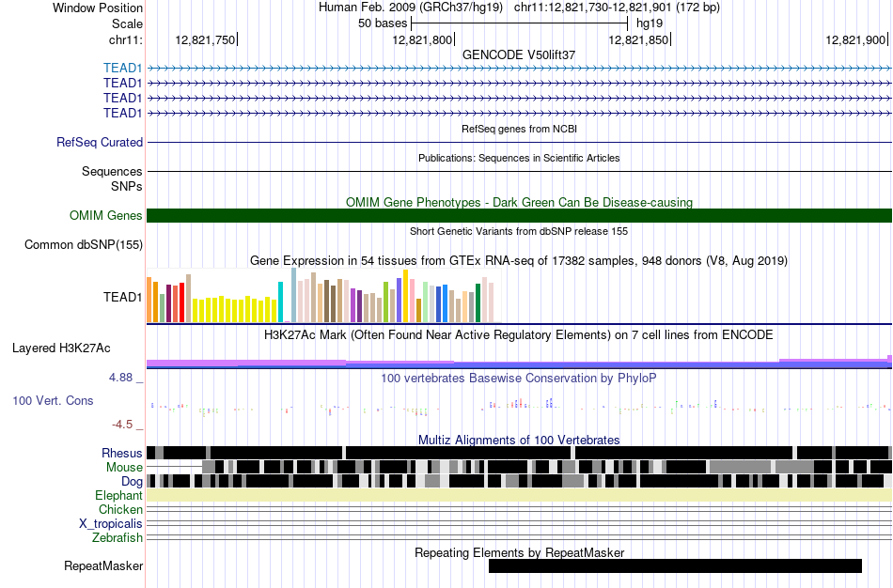Select the Scale label in the ruler
This screenshot has height=588, width=893.
[x=127, y=23]
